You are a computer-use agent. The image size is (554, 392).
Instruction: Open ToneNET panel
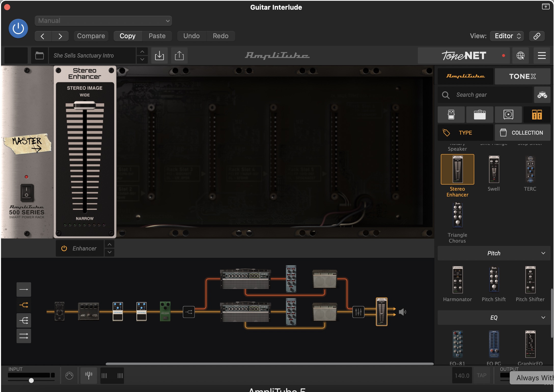[464, 55]
